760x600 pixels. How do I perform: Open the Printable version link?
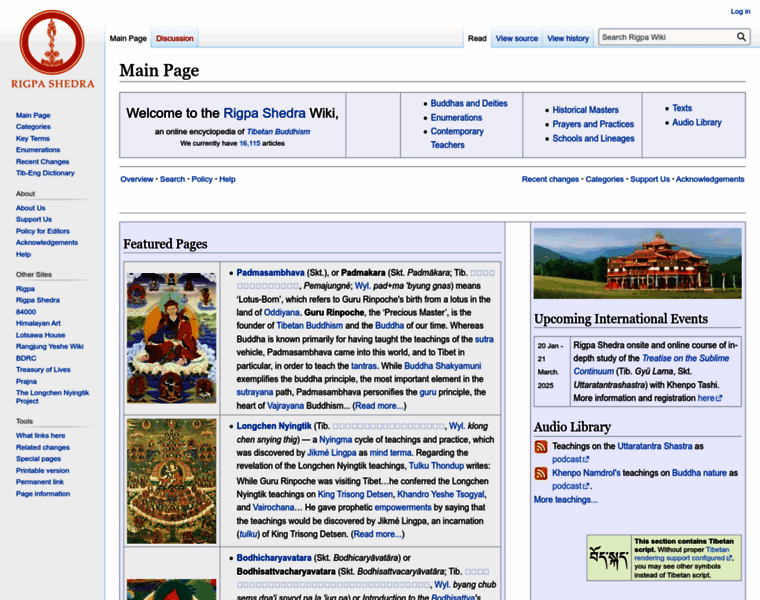point(42,471)
